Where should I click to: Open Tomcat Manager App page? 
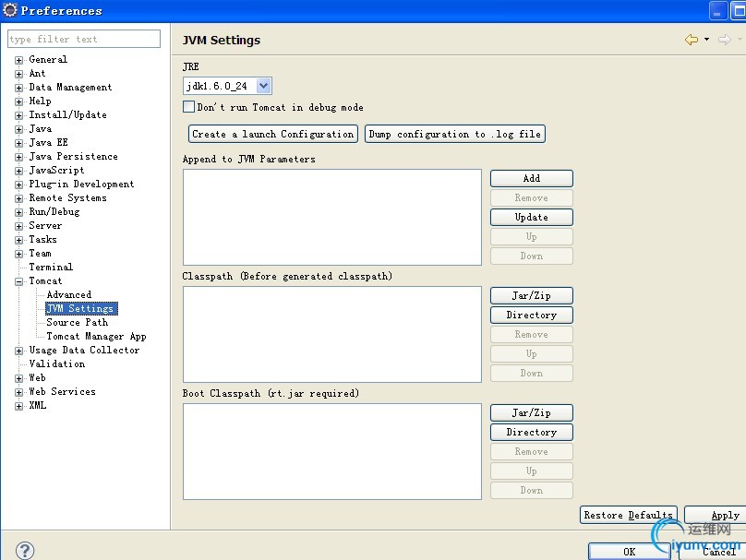tap(96, 336)
